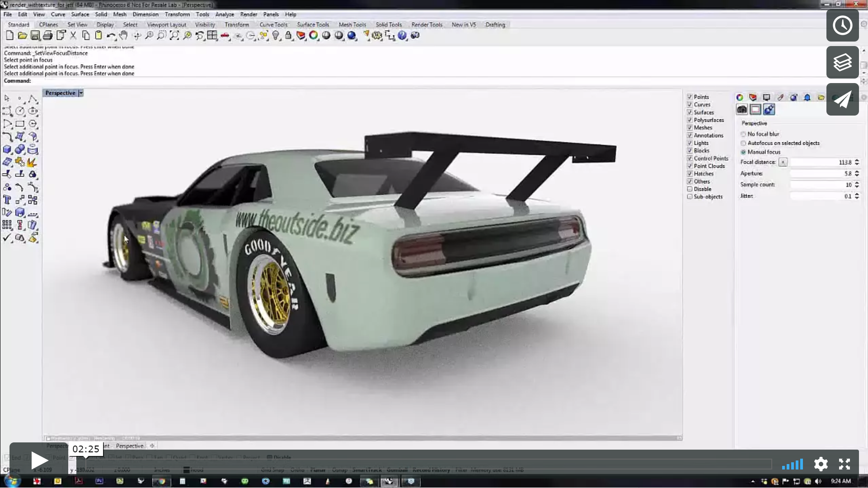Viewport: 868px width, 488px height.
Task: Open the Notifications bell panel icon
Action: click(807, 98)
